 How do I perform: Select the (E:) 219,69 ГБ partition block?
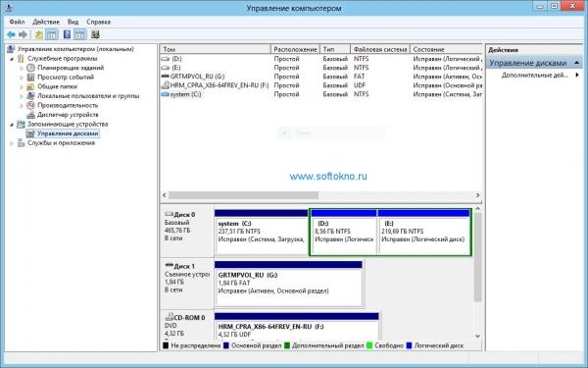[424, 232]
